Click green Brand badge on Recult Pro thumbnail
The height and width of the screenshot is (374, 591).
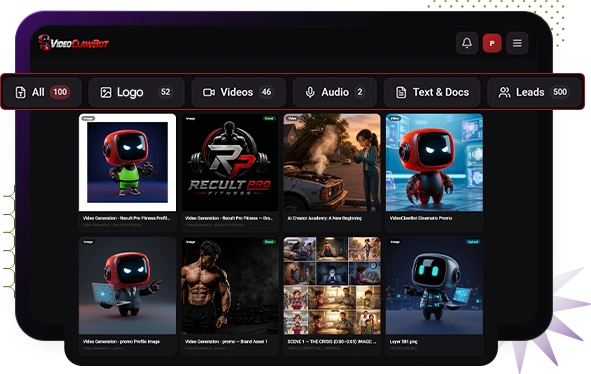(269, 118)
